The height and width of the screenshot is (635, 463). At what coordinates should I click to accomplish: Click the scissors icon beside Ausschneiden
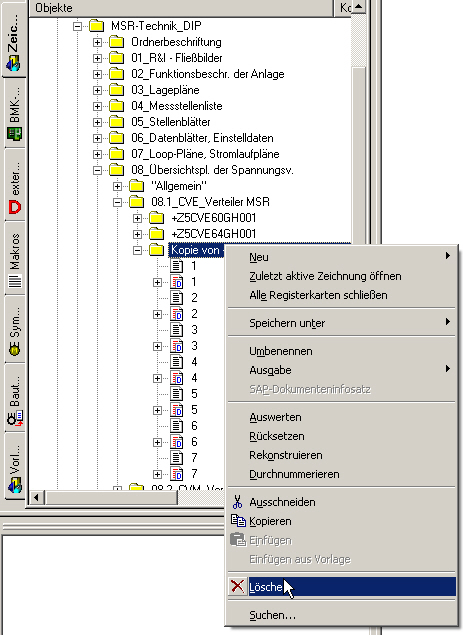[x=237, y=502]
